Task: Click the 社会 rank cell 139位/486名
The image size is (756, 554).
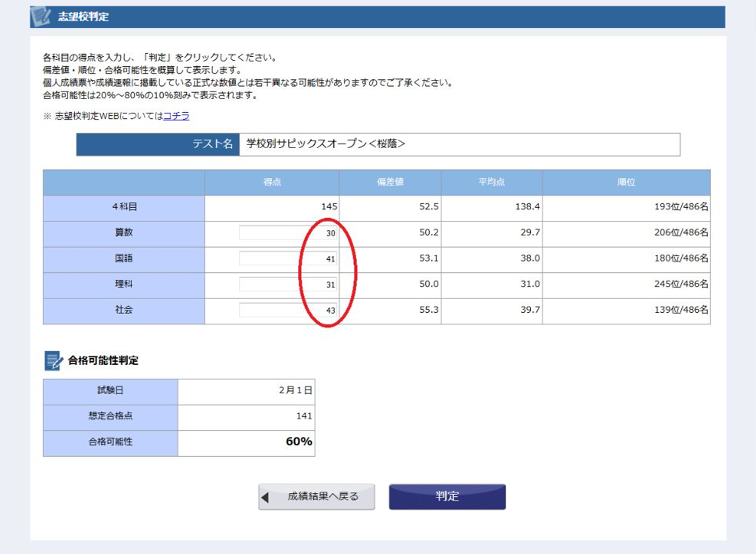Action: click(x=681, y=310)
